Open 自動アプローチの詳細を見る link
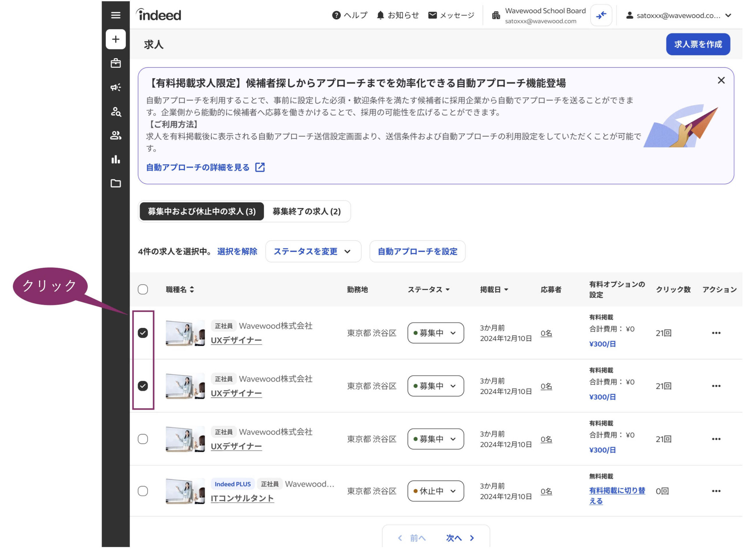Viewport: 756px width, 549px height. tap(197, 167)
